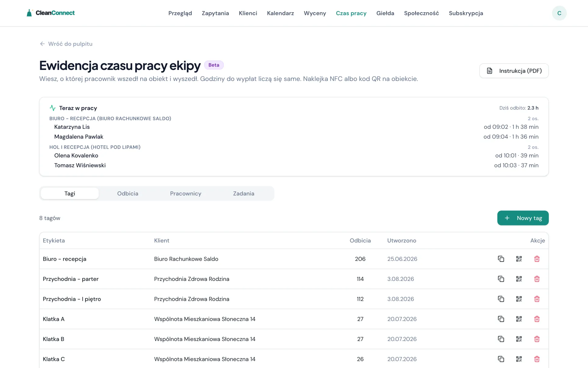588x368 pixels.
Task: Go to Wyceny
Action: (x=315, y=13)
